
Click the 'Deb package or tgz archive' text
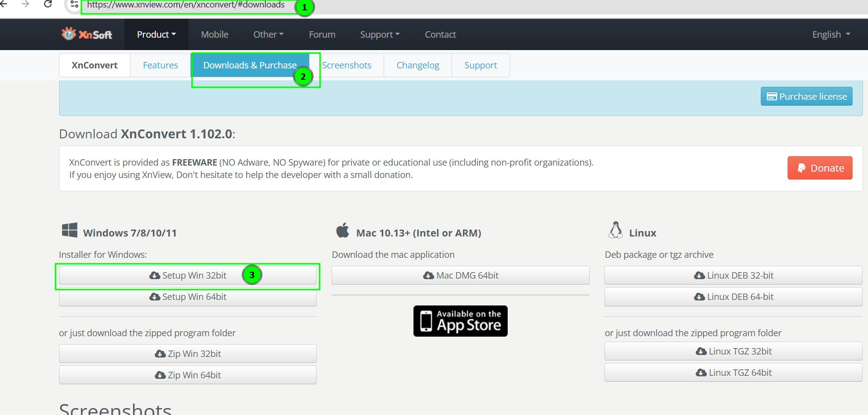(659, 254)
